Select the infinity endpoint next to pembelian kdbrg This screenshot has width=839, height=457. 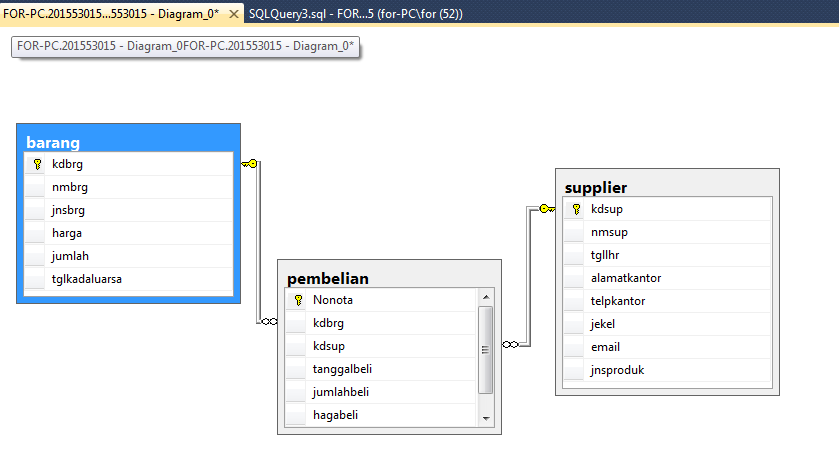(270, 321)
